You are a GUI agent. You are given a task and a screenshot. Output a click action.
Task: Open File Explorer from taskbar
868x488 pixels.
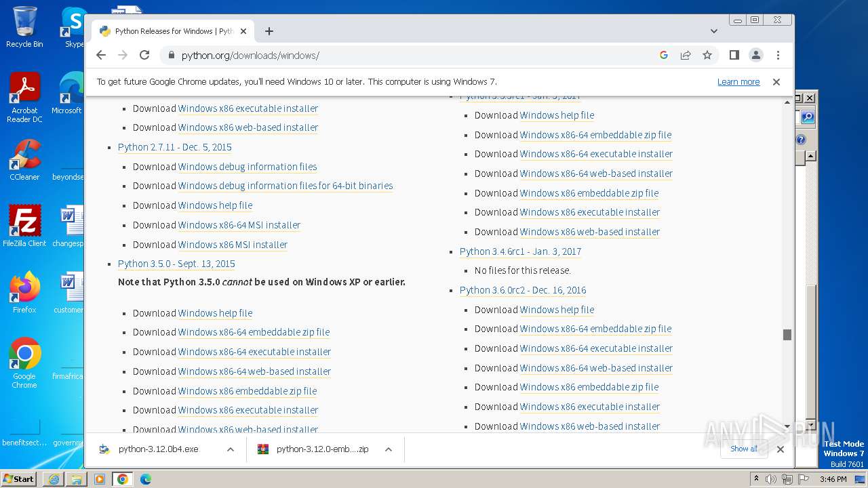(x=77, y=479)
